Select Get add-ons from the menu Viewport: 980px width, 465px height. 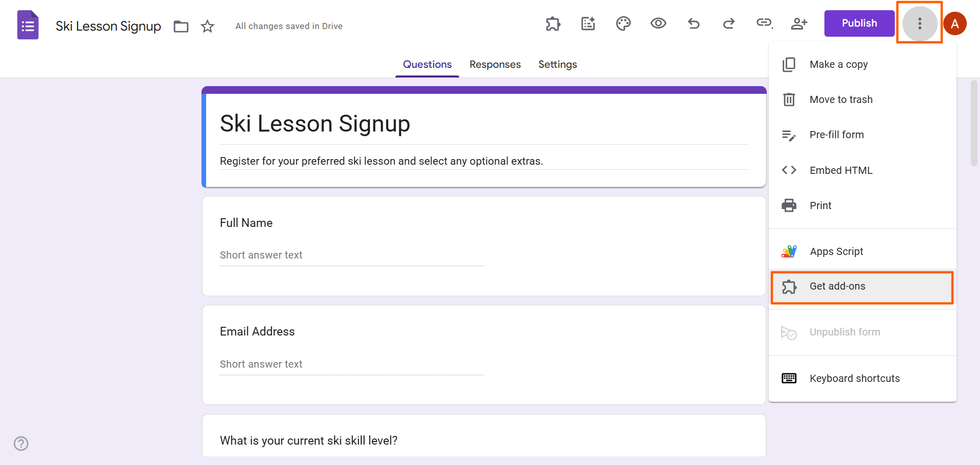click(x=837, y=286)
